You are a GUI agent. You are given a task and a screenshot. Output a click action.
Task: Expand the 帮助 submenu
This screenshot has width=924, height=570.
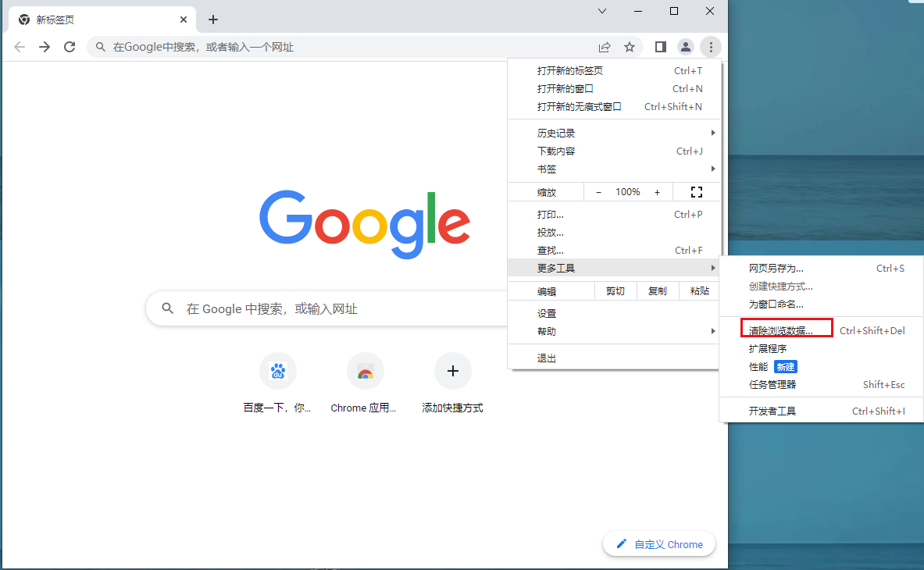click(x=613, y=332)
